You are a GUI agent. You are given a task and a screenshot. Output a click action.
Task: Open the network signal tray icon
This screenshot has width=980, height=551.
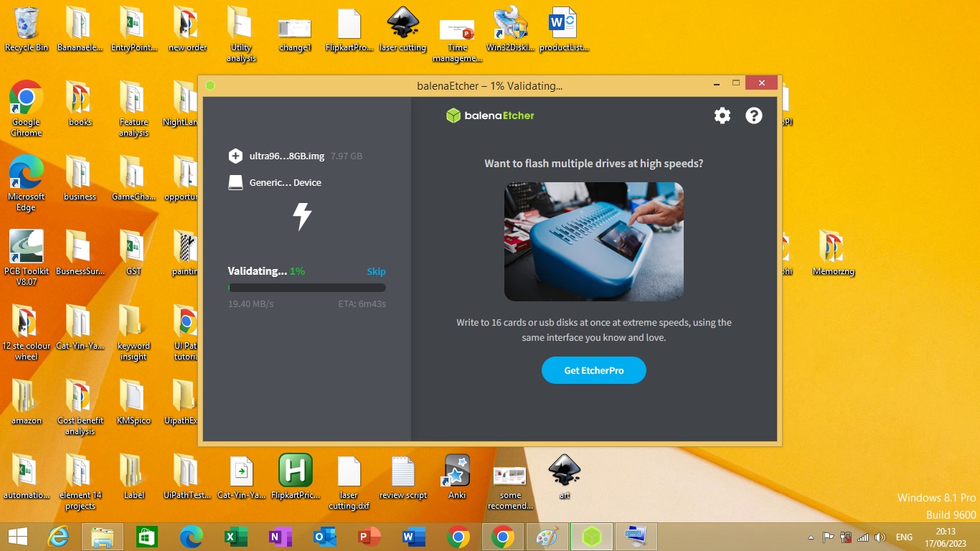tap(863, 537)
